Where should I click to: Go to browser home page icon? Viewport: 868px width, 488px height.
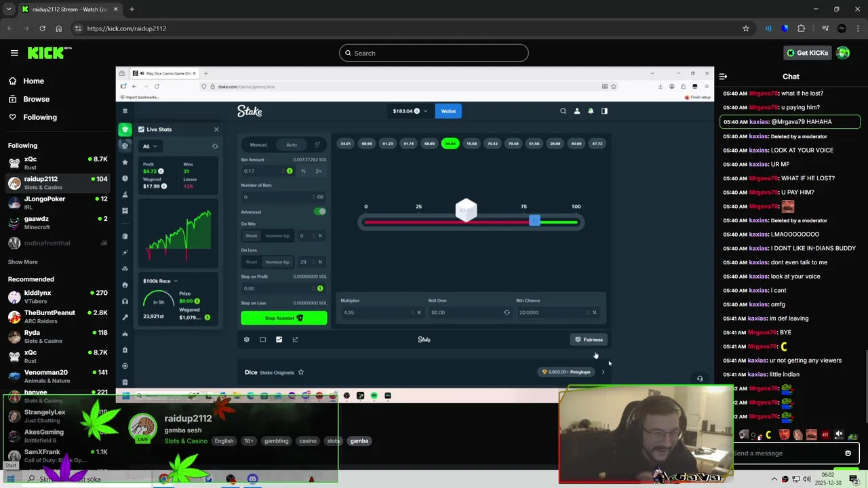(x=59, y=28)
